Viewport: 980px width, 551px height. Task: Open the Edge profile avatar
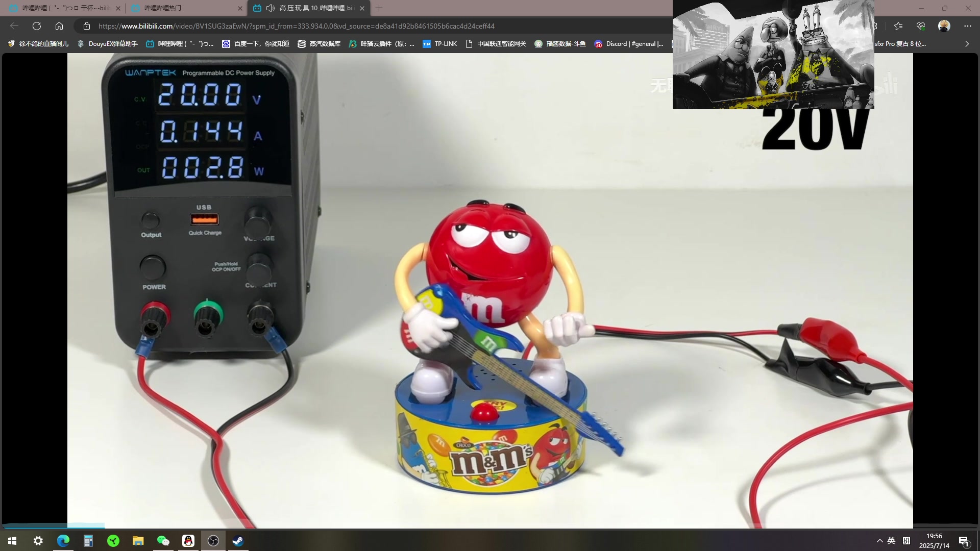coord(944,26)
